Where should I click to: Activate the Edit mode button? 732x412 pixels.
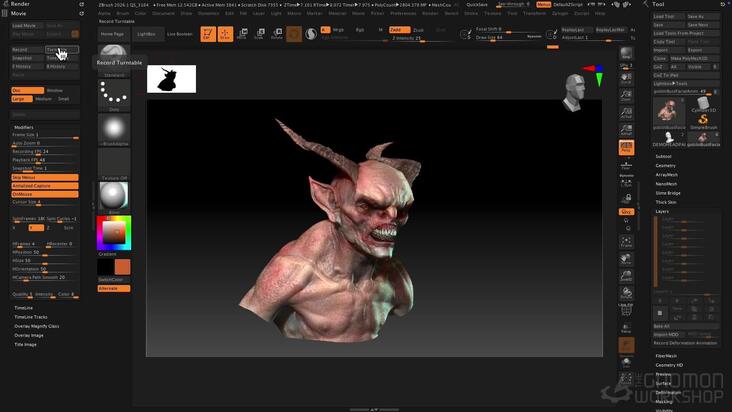click(208, 34)
